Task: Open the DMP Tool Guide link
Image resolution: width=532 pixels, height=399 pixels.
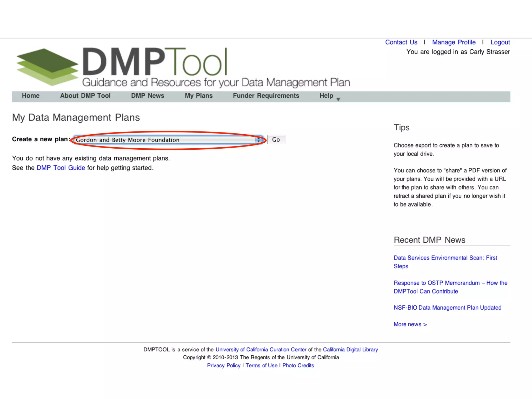Action: [x=61, y=168]
